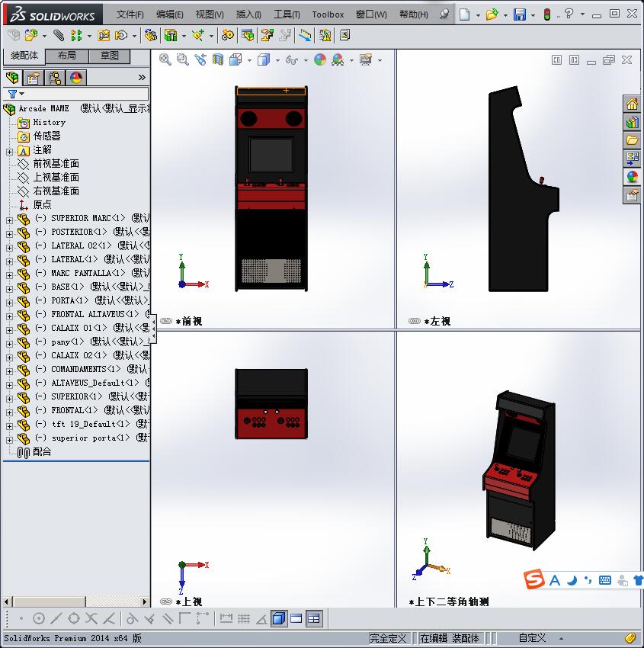Expand the 注解 annotations folder
644x648 pixels.
click(9, 152)
